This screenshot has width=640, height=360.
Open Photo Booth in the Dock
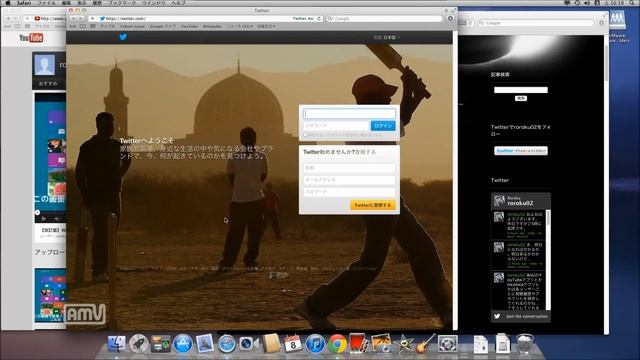358,344
